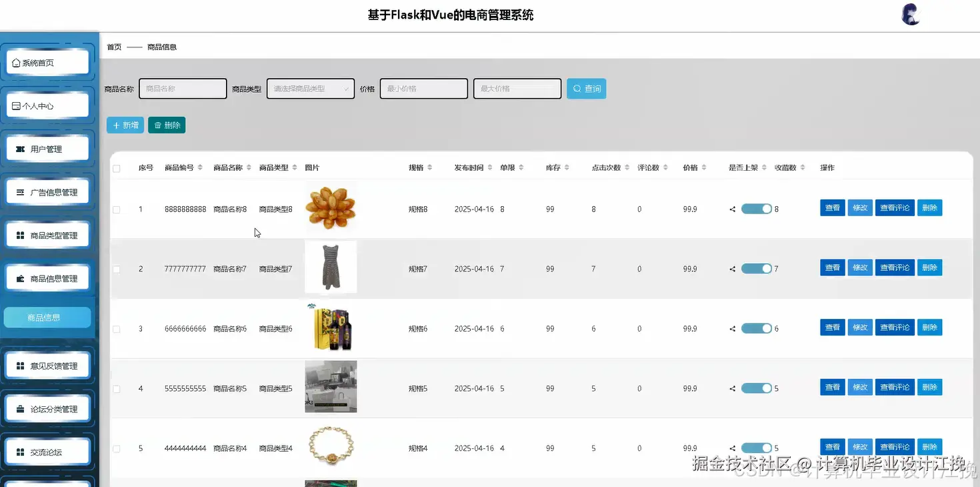Click the 查询 search button

click(587, 89)
